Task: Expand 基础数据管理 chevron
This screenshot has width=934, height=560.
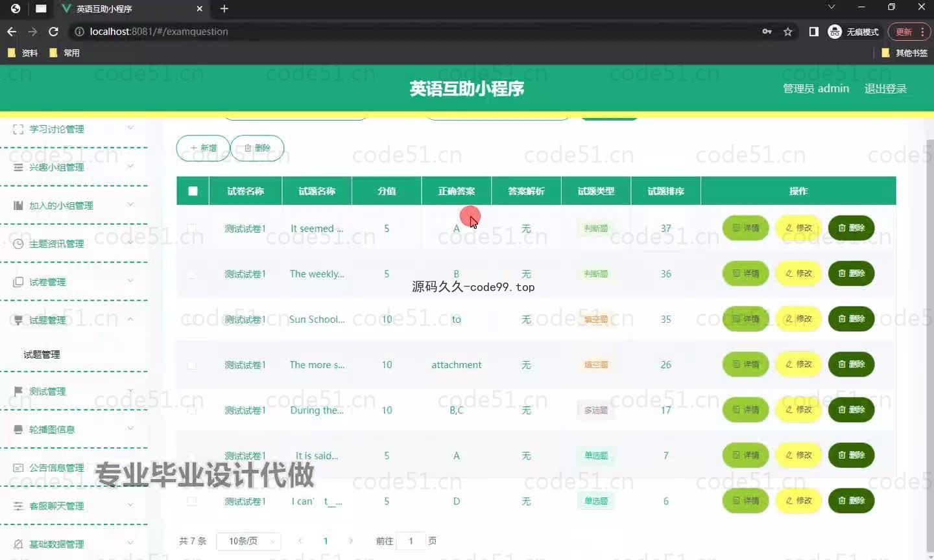Action: coord(130,543)
